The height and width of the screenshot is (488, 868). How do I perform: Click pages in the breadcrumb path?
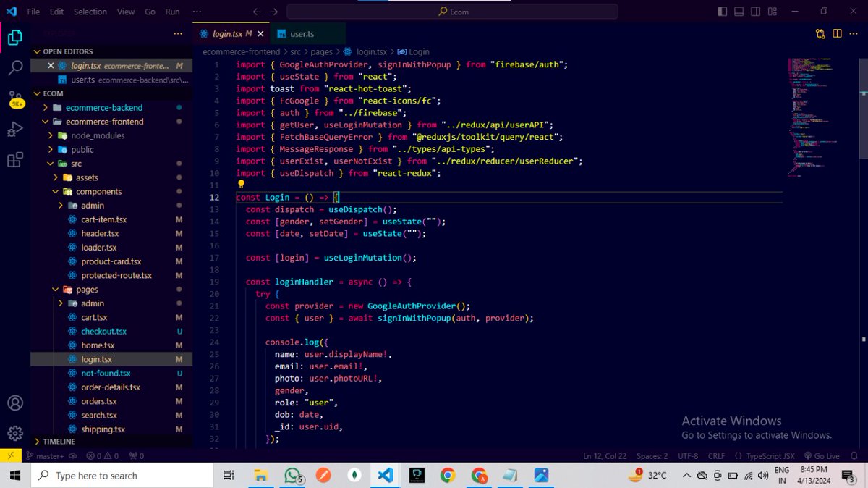(x=321, y=51)
